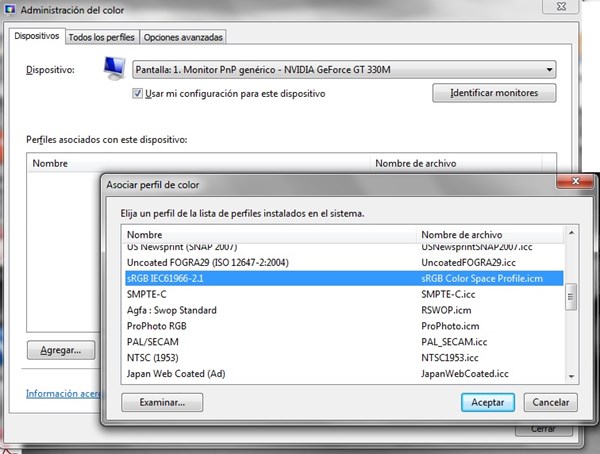Click file name 'ProPhoto.icm'
This screenshot has width=600, height=454.
click(x=450, y=326)
